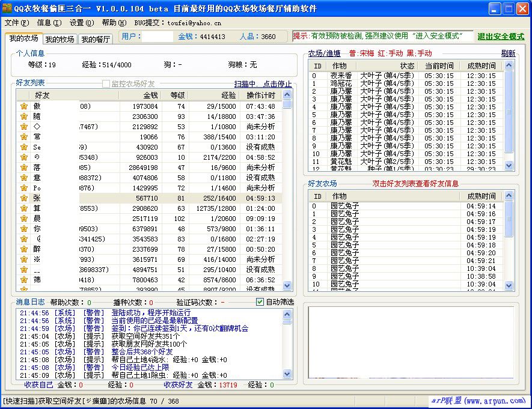The height and width of the screenshot is (409, 532).
Task: Click 扫描中, 点击停止 link to stop scanning
Action: click(263, 83)
